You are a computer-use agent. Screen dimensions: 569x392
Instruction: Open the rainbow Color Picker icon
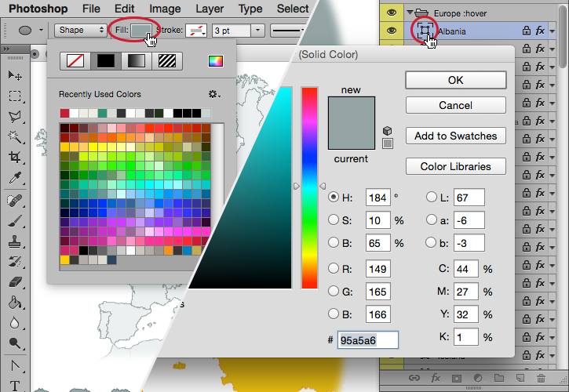pos(216,61)
